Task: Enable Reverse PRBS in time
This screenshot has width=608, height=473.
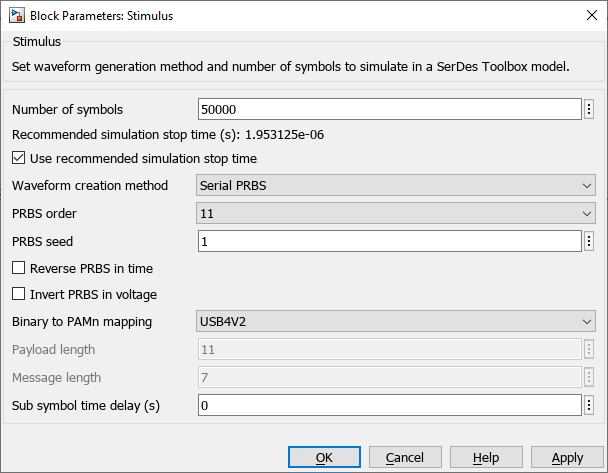Action: pos(19,268)
